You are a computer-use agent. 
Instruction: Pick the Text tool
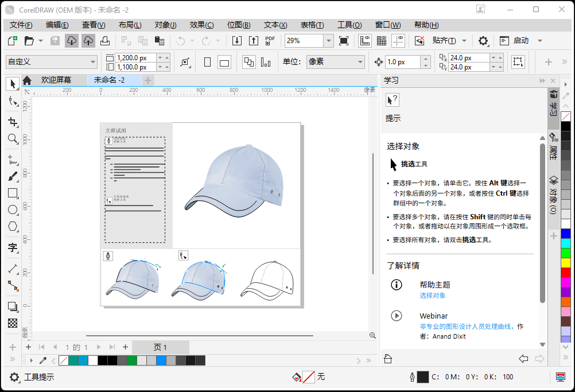coord(13,247)
